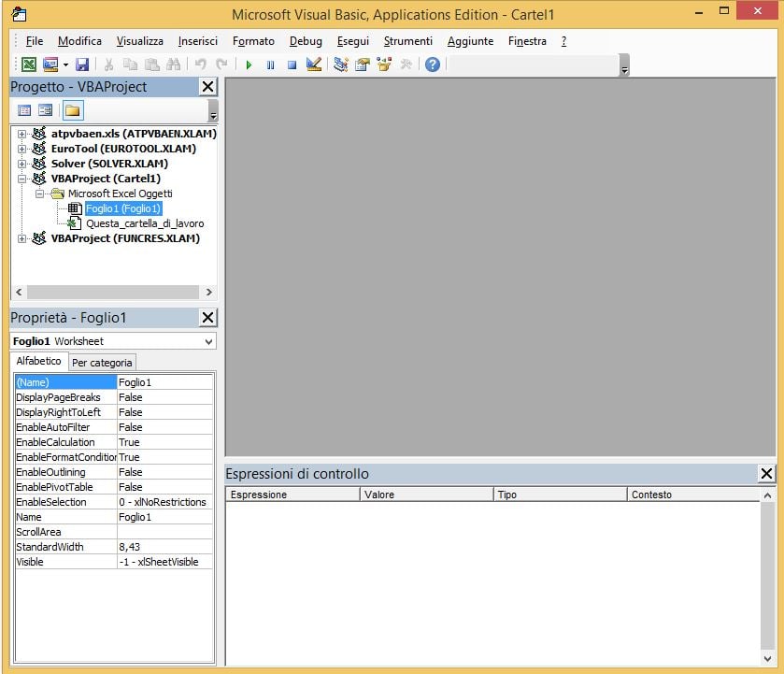Image resolution: width=784 pixels, height=674 pixels.
Task: Click the Contesto column header
Action: pos(693,495)
